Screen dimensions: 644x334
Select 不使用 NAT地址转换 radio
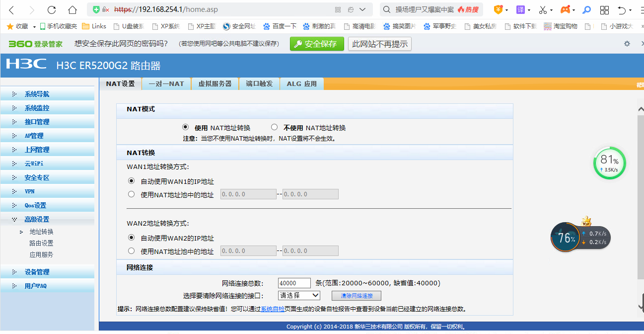point(274,127)
